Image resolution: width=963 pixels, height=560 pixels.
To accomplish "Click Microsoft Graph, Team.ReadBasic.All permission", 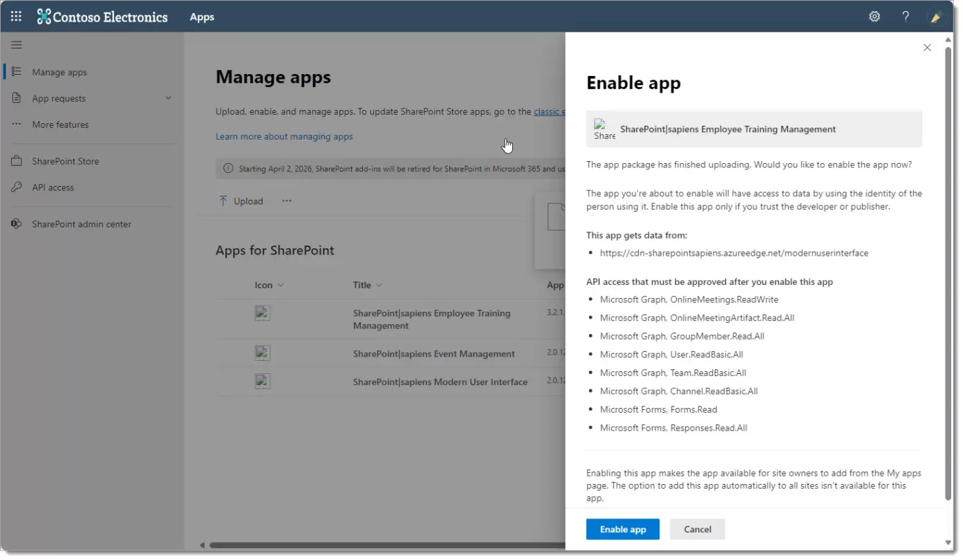I will coord(673,373).
